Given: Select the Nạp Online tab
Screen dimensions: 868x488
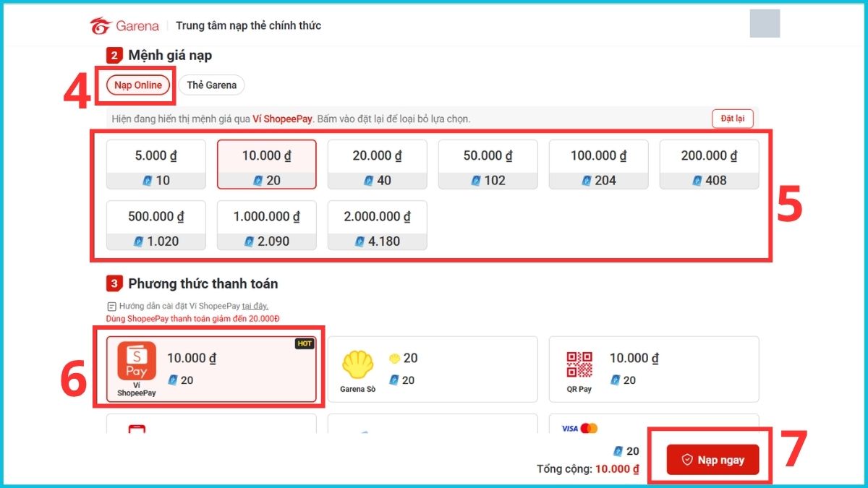Looking at the screenshot, I should (x=138, y=85).
